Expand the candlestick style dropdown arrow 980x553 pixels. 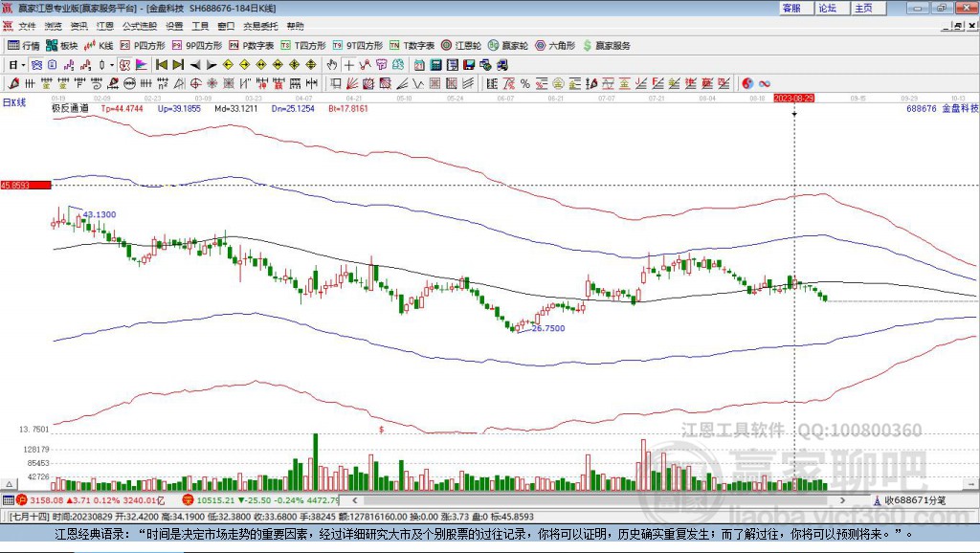click(x=111, y=65)
